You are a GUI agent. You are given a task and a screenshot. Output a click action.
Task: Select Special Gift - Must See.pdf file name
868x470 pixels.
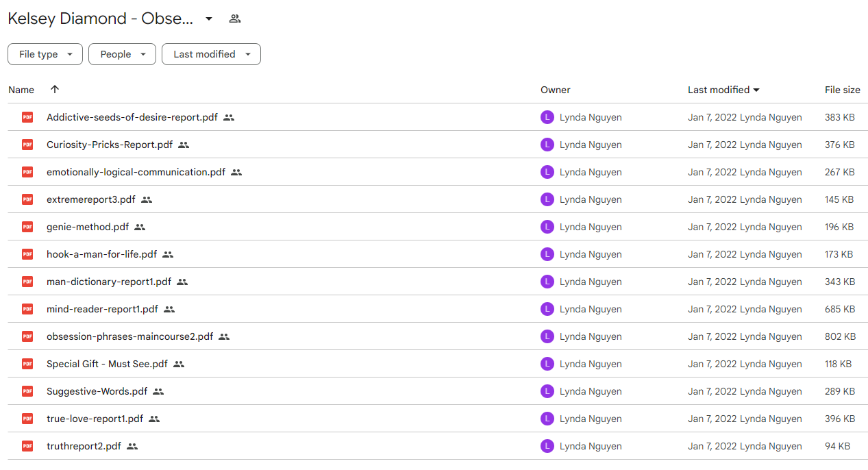(x=107, y=364)
